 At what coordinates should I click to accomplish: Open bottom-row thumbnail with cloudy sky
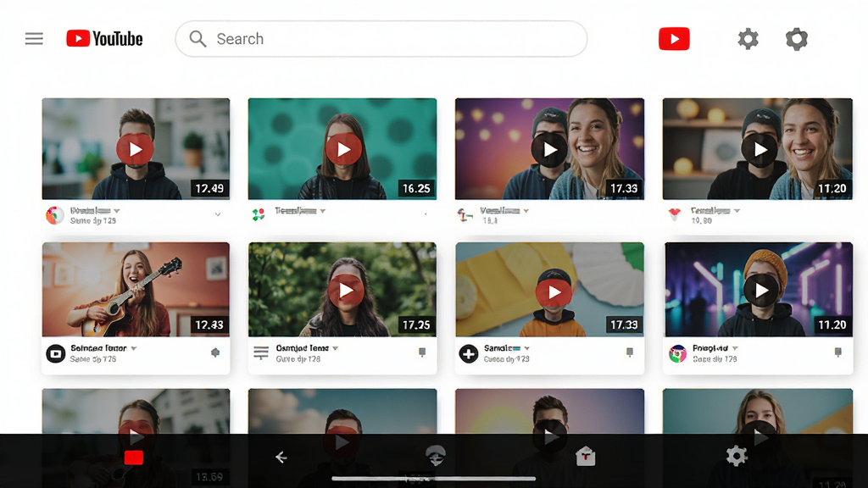click(x=342, y=411)
